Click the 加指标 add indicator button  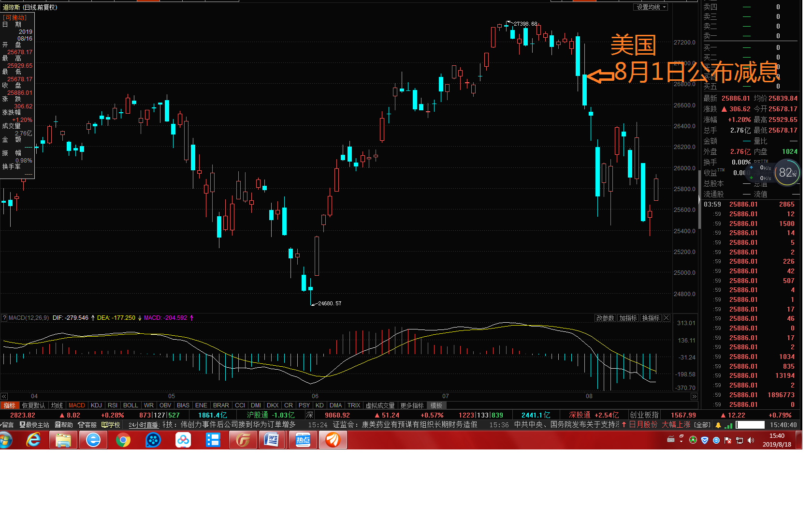pyautogui.click(x=628, y=318)
